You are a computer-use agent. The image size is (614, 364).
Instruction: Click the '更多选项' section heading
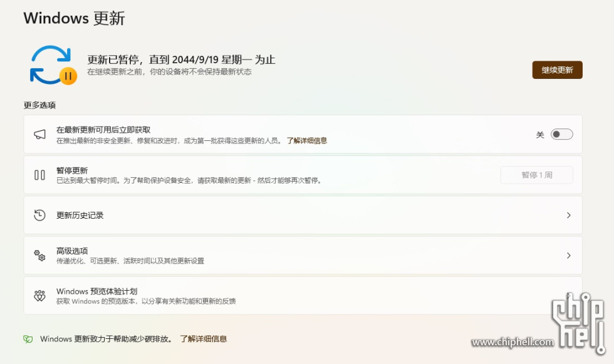point(39,105)
